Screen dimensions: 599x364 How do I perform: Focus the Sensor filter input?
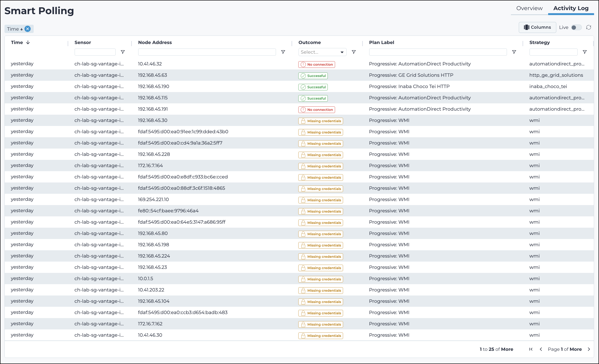[95, 52]
